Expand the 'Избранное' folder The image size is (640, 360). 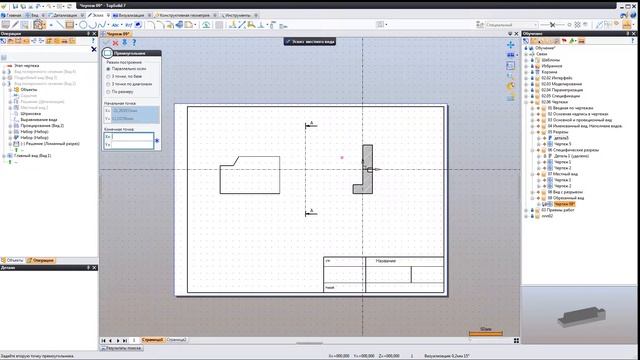coord(527,66)
